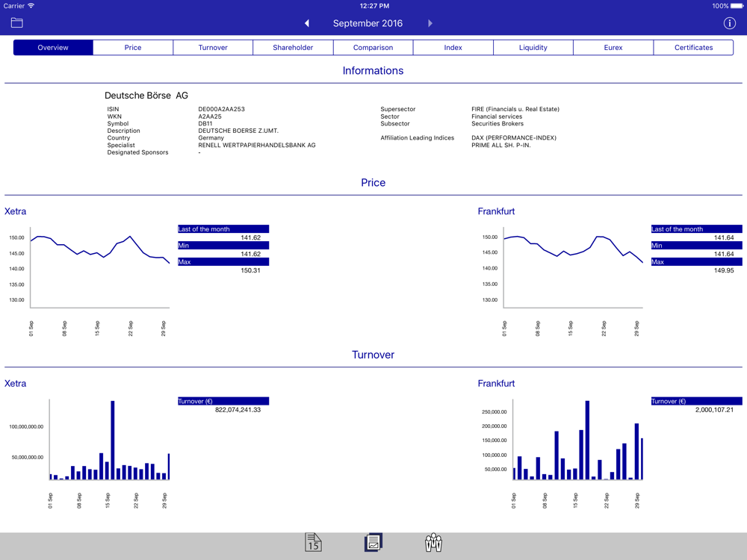Screen dimensions: 747x560
Task: Tap the Xetra Last of the month label
Action: click(223, 229)
